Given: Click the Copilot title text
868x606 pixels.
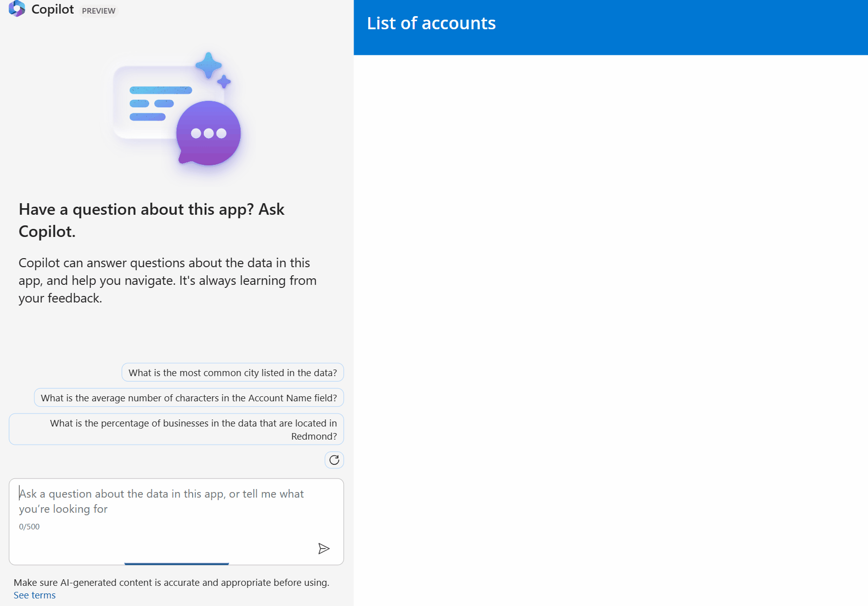Looking at the screenshot, I should (52, 10).
